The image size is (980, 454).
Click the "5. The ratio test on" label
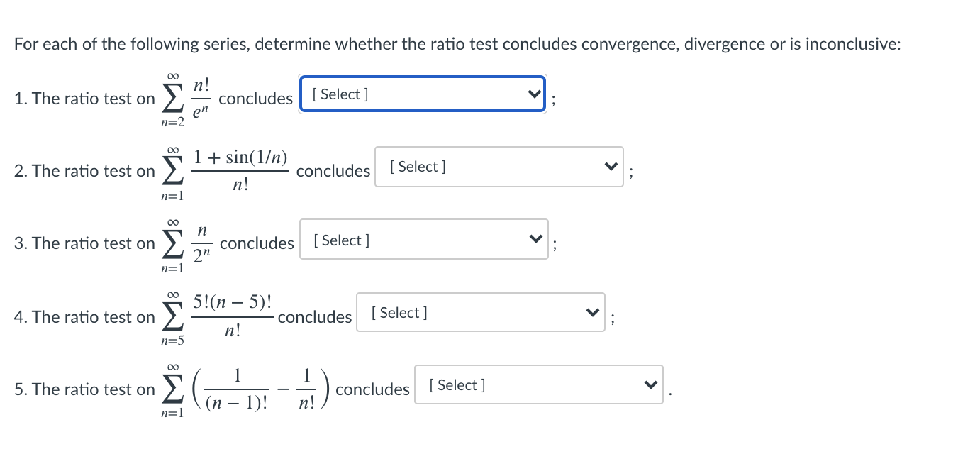click(84, 389)
